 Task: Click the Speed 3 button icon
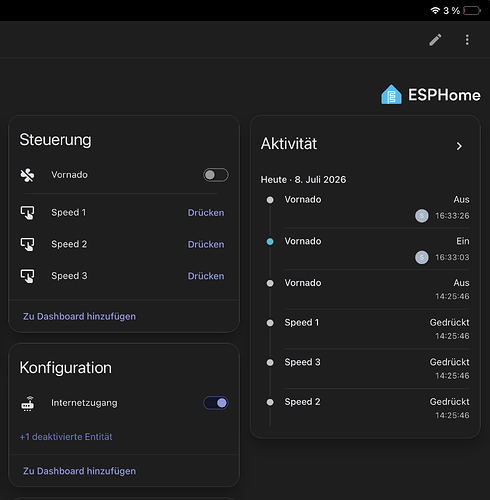click(x=27, y=276)
